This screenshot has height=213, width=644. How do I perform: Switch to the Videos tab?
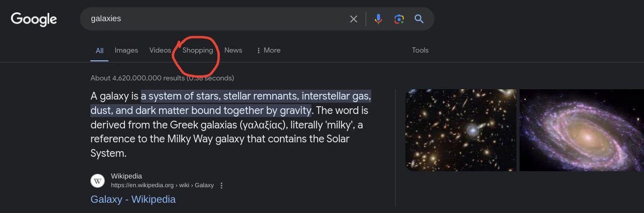click(x=160, y=50)
